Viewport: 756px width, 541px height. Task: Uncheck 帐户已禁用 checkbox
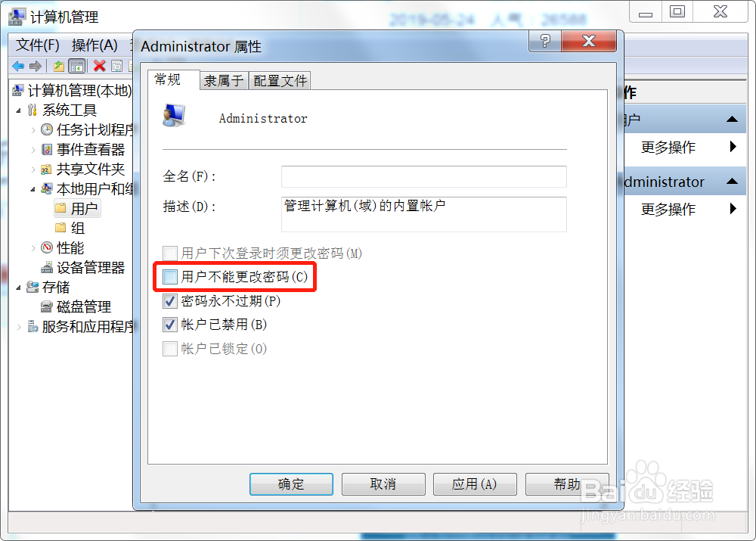(x=169, y=325)
